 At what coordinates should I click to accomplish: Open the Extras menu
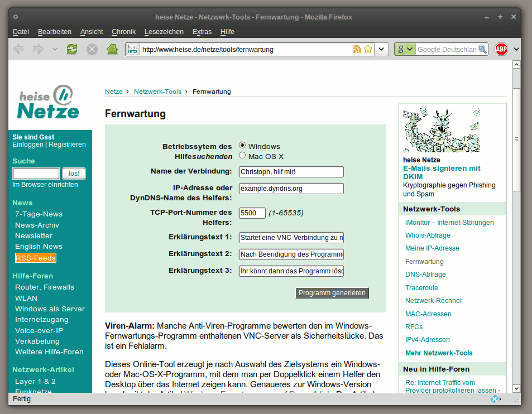coord(202,32)
